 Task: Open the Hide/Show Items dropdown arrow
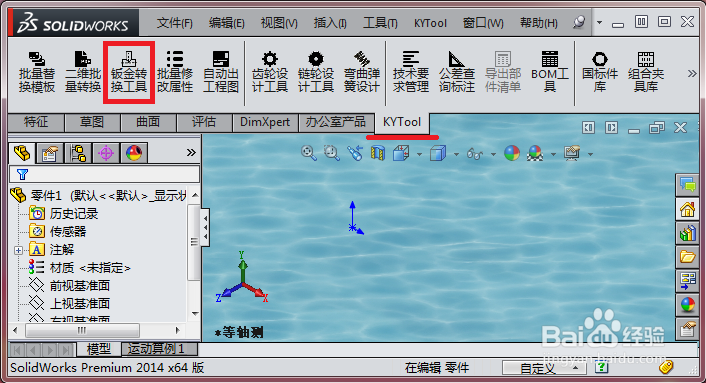pyautogui.click(x=493, y=154)
